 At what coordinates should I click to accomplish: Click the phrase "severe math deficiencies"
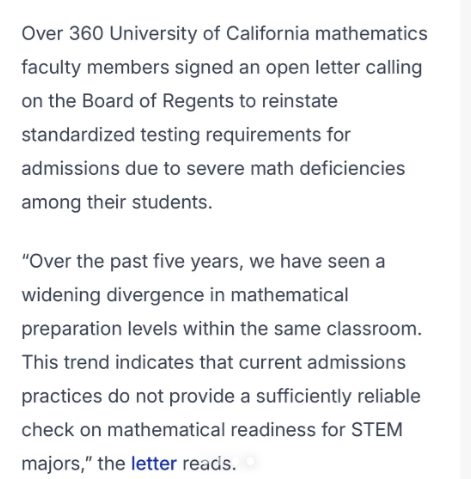295,168
